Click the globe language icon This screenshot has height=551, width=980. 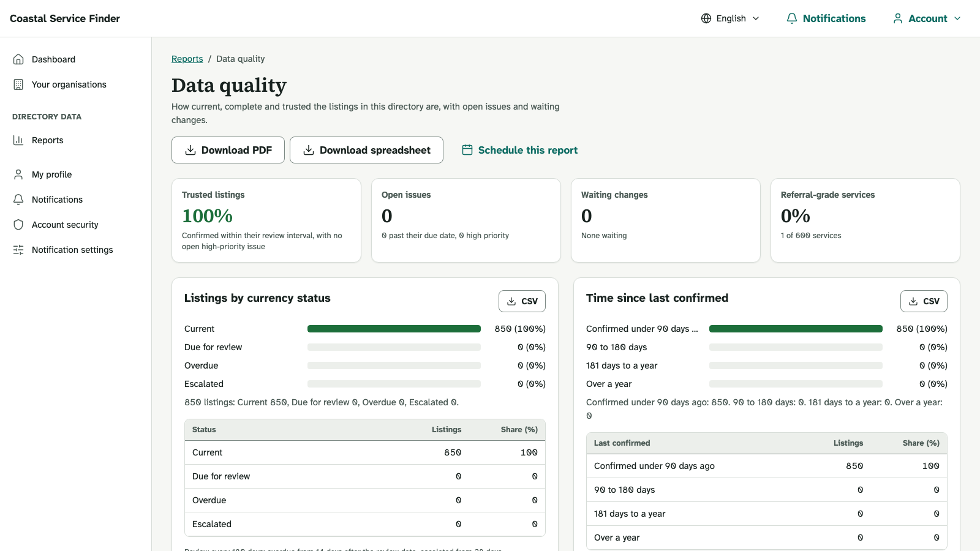point(706,18)
